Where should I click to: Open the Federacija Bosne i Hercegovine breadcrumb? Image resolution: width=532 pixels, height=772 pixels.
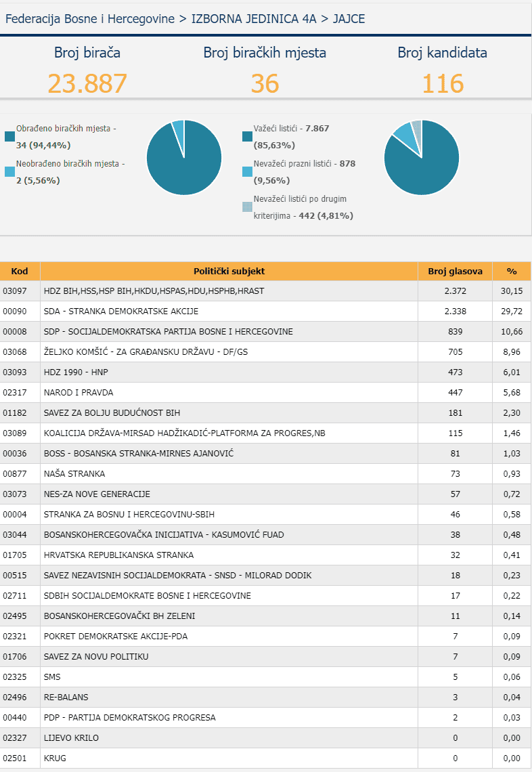coord(90,18)
